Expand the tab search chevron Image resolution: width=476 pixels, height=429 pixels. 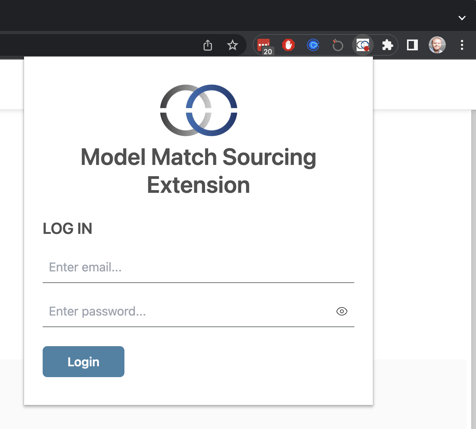462,18
